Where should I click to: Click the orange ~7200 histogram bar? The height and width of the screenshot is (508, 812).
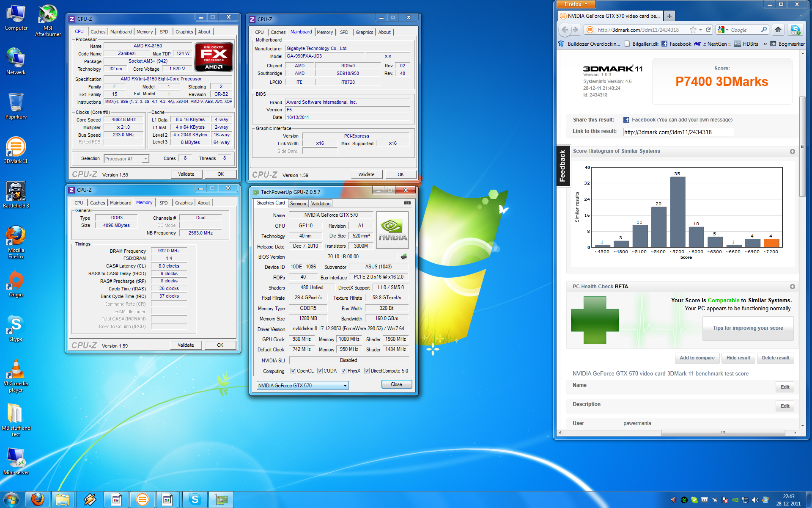(771, 243)
